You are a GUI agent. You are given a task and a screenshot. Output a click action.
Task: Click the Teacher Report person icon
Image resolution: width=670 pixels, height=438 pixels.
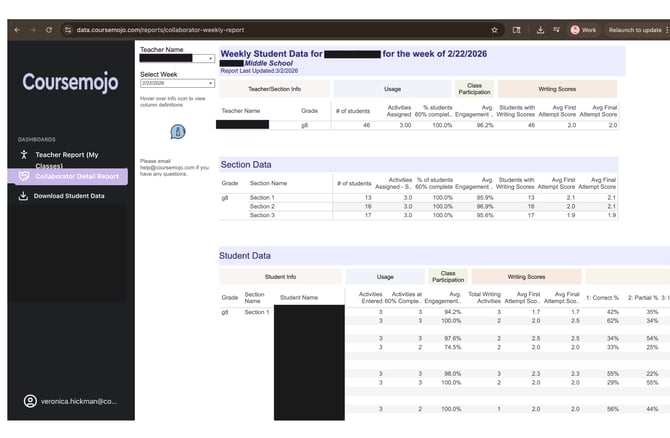tap(24, 155)
